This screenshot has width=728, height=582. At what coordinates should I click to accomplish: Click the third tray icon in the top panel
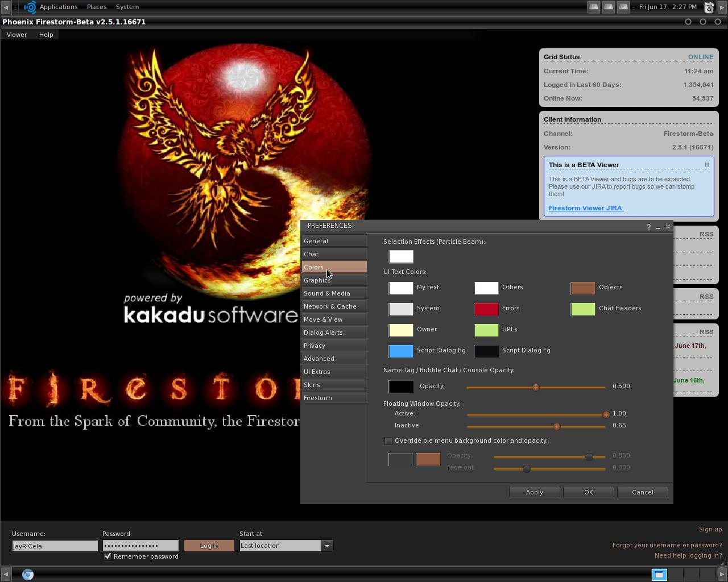tap(623, 7)
